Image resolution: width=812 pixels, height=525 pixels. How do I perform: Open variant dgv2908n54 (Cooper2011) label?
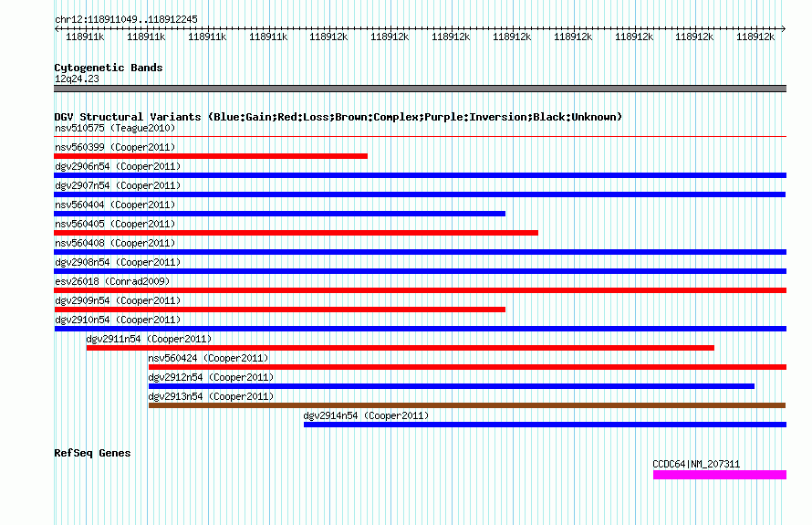tap(118, 262)
